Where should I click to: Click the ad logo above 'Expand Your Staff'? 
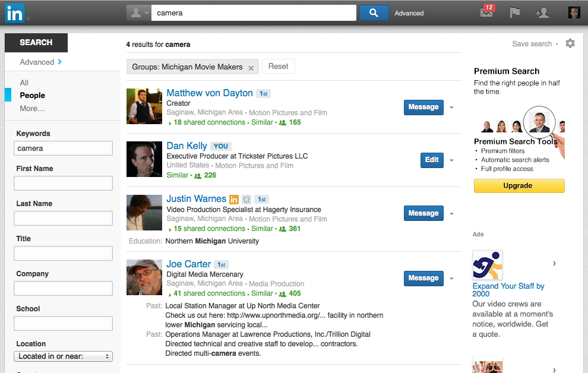488,265
